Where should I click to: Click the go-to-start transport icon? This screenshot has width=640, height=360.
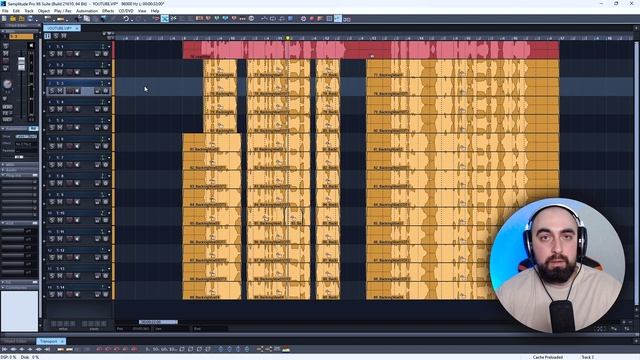[x=4, y=349]
